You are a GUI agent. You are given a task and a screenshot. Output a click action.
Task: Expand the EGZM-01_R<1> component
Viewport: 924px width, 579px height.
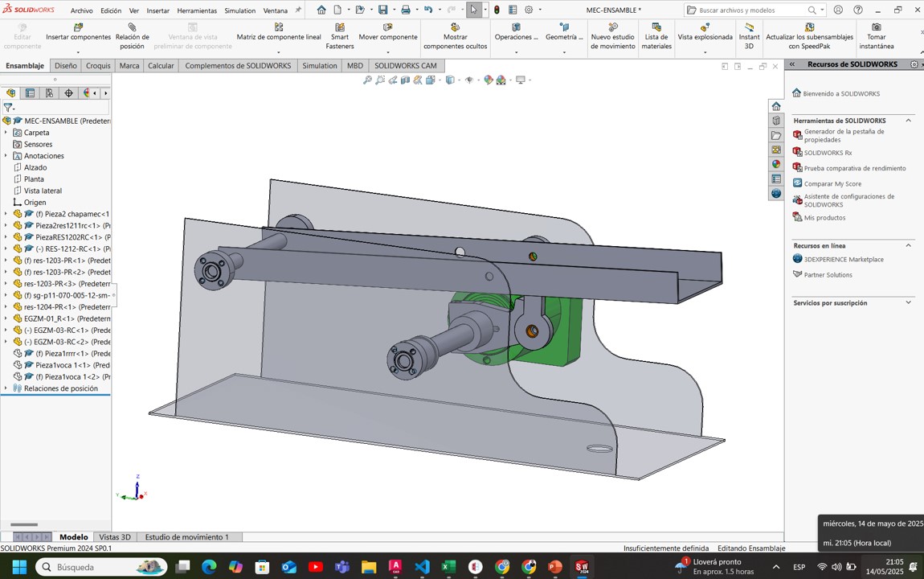6,318
